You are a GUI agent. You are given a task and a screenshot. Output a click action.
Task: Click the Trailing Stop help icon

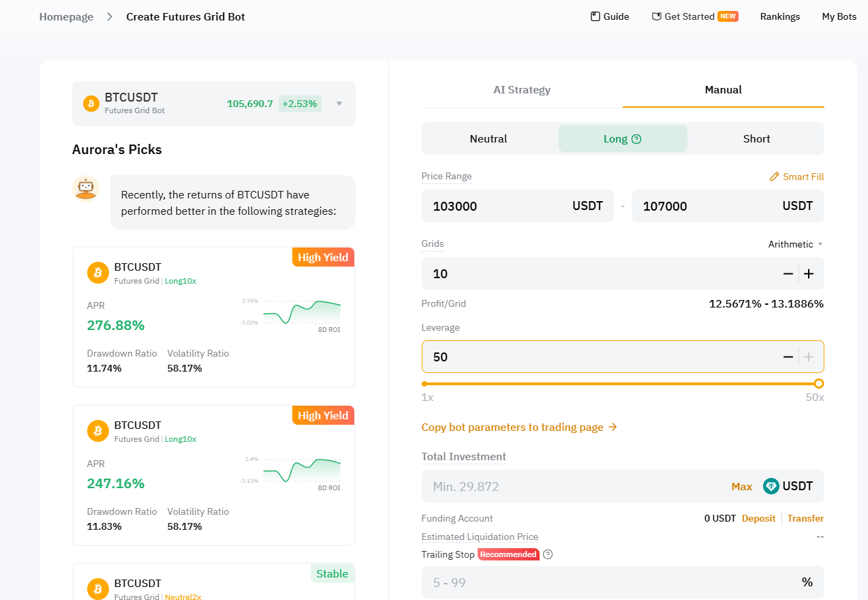548,554
